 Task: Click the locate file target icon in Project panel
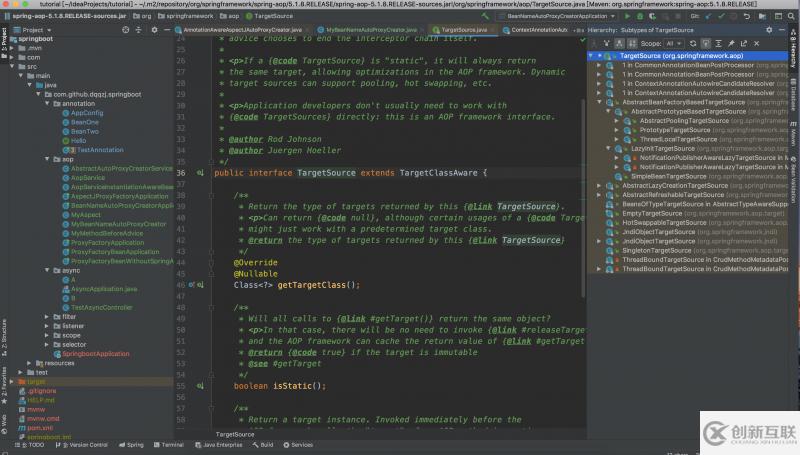[127, 30]
